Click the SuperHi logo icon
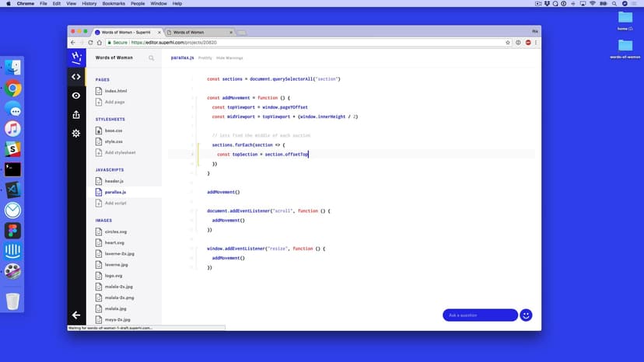Image resolution: width=644 pixels, height=362 pixels. [76, 57]
